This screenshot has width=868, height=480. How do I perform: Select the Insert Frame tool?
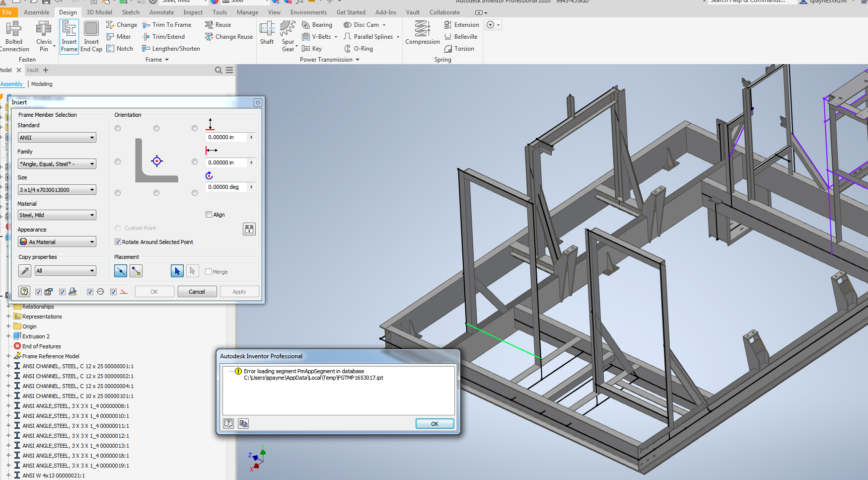tap(69, 35)
